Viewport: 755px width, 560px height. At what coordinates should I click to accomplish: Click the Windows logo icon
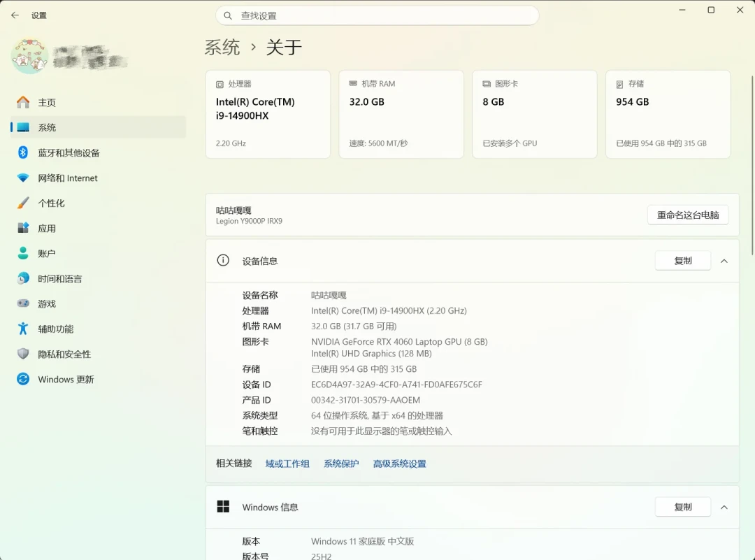click(x=223, y=507)
